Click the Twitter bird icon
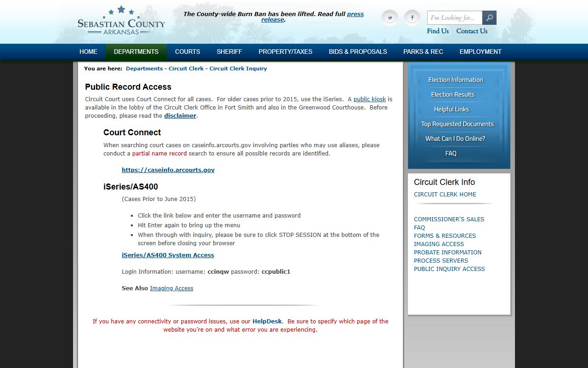588x368 pixels. point(390,18)
